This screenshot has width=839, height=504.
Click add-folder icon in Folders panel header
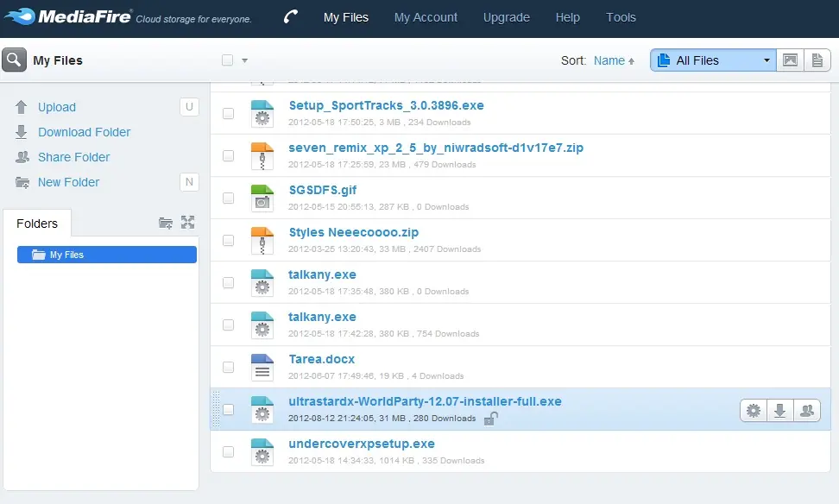(x=166, y=223)
